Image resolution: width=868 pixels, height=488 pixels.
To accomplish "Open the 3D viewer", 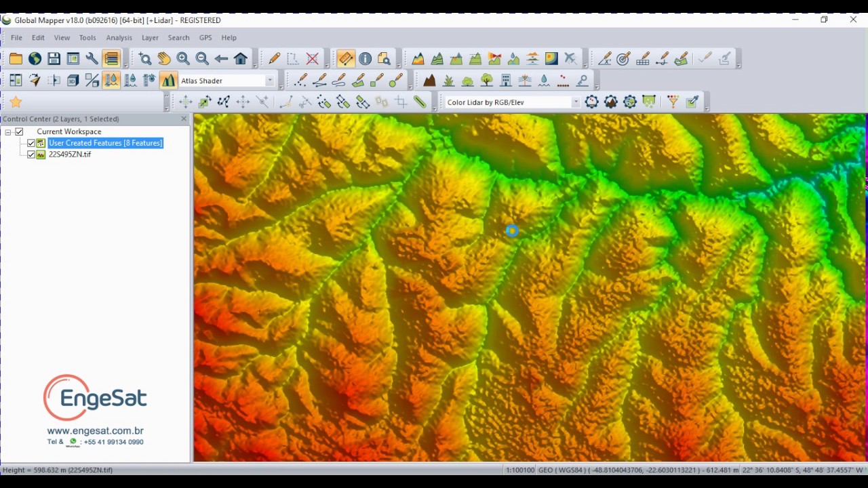I will tap(73, 81).
